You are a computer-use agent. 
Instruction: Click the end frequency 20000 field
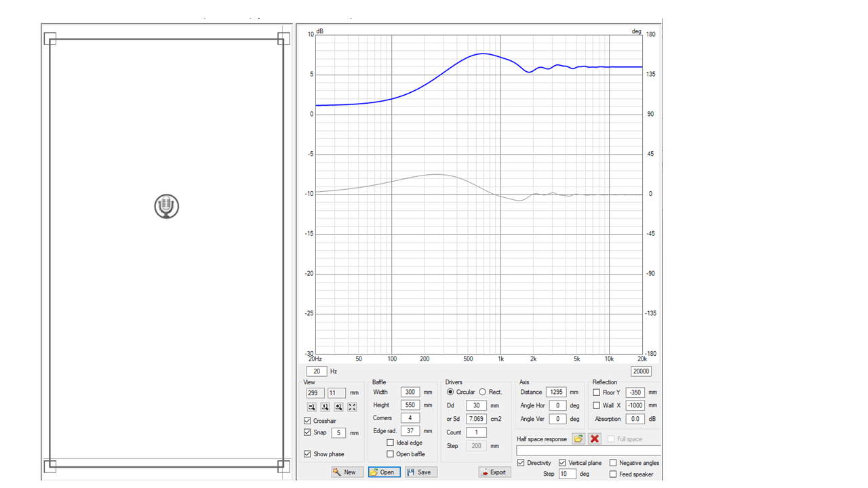[641, 371]
